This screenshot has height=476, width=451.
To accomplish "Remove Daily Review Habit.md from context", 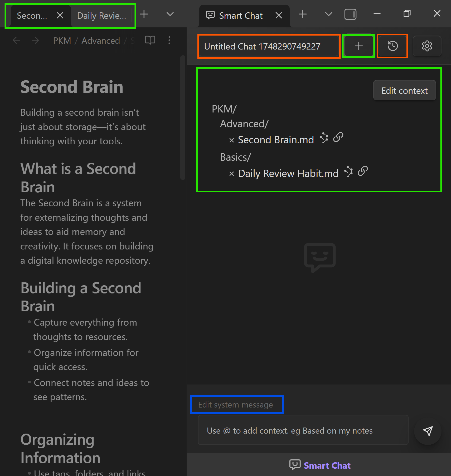I will coord(231,174).
